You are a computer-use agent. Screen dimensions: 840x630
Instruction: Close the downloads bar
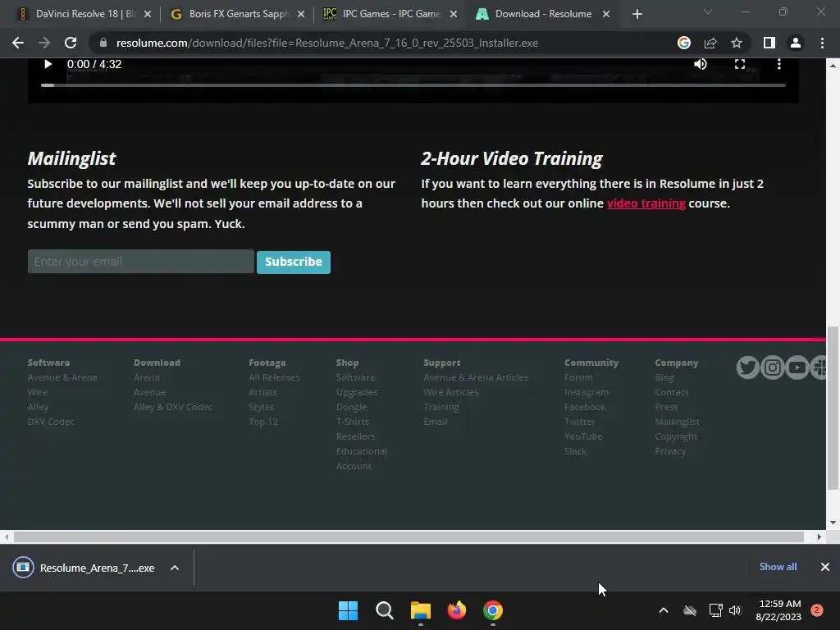coord(825,567)
